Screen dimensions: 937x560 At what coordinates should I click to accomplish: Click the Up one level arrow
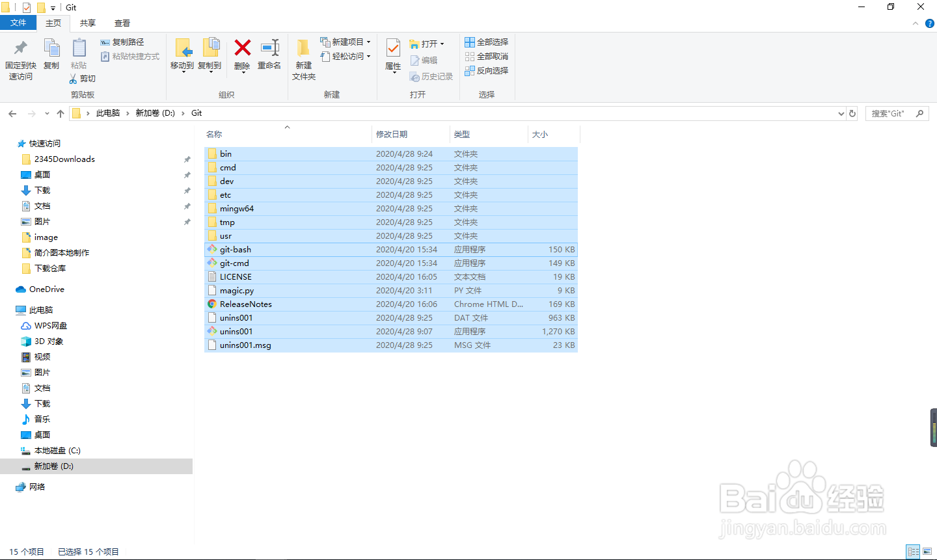(x=61, y=113)
